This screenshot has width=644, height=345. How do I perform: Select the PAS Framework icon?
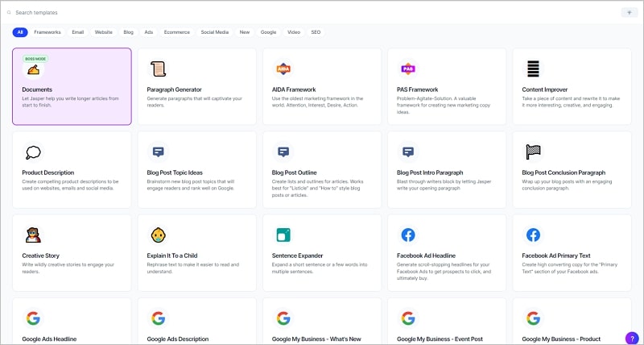pos(408,69)
